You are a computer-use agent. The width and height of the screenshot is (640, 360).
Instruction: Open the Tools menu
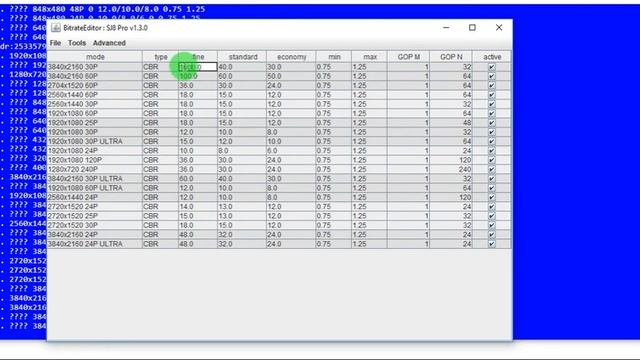77,43
